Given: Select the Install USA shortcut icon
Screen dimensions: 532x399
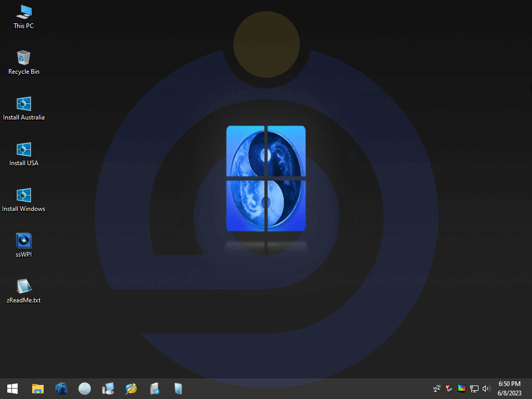Looking at the screenshot, I should tap(24, 149).
